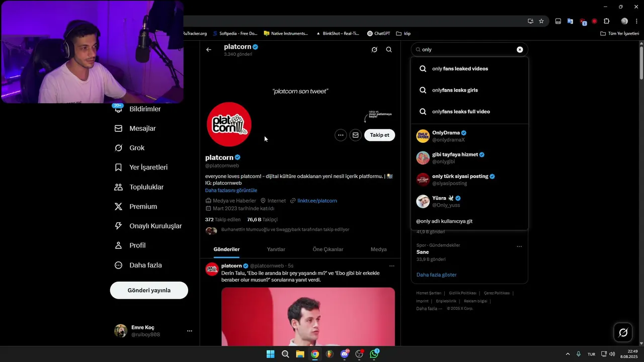
Task: Open File Explorer from the taskbar
Action: coord(300,354)
